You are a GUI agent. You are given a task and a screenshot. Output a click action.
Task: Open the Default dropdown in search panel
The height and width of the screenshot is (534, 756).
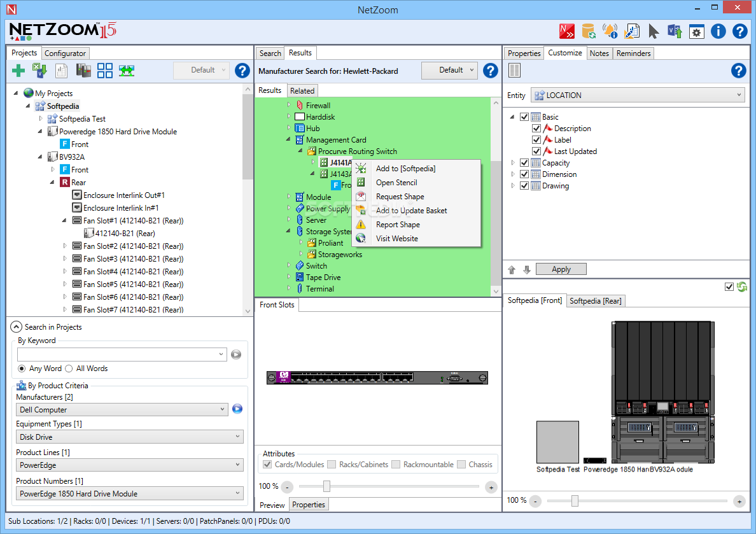click(449, 71)
